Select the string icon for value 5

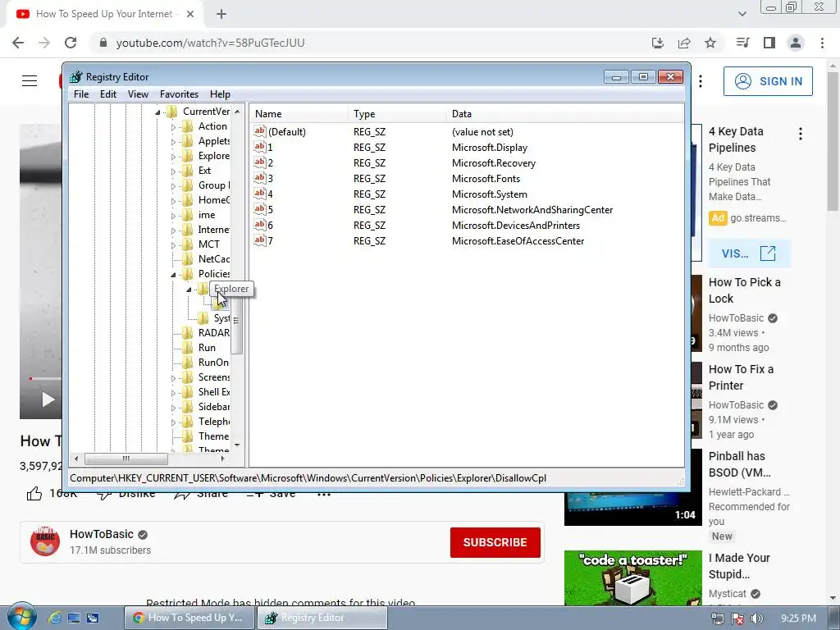260,209
